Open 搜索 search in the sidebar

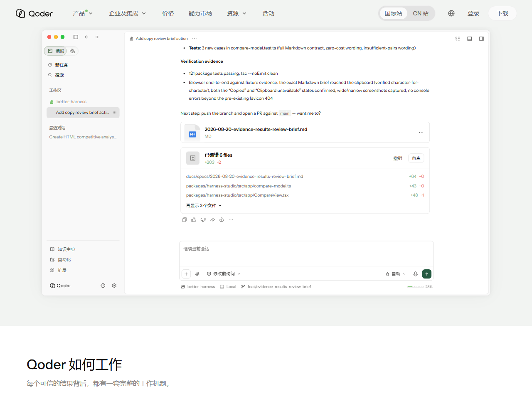[x=56, y=75]
